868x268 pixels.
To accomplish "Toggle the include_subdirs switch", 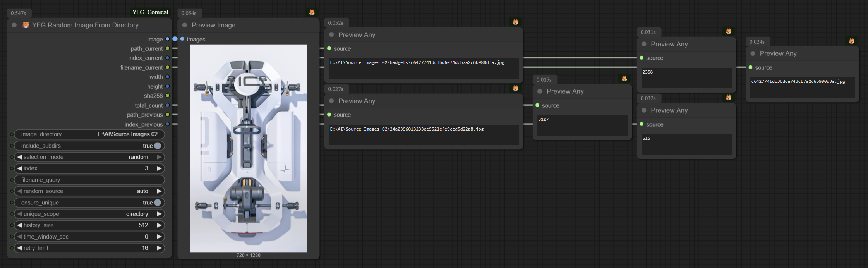I will (158, 146).
